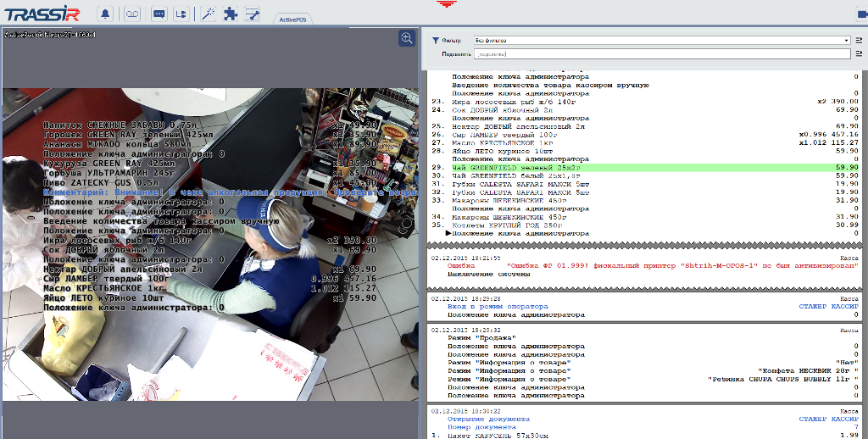Click into the 'Подсветить' highlight input field

pos(661,53)
